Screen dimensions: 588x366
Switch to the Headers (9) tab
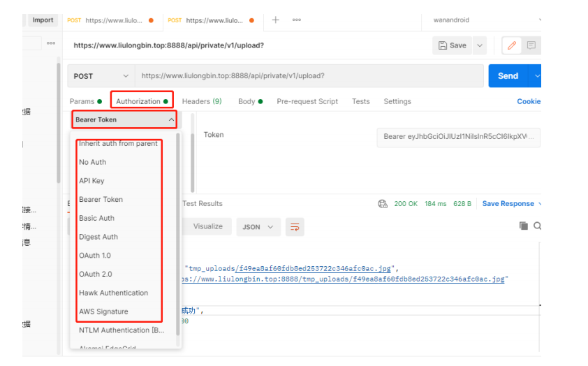coord(202,101)
